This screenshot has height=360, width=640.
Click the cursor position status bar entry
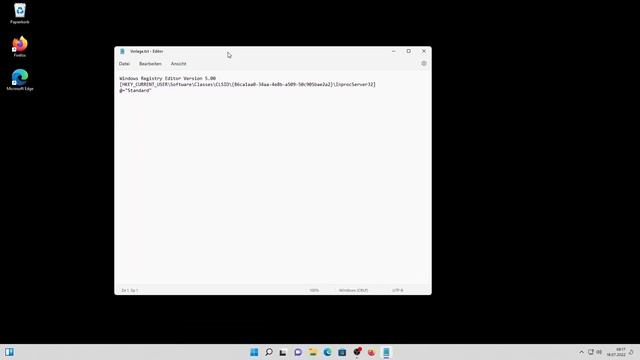tap(129, 290)
